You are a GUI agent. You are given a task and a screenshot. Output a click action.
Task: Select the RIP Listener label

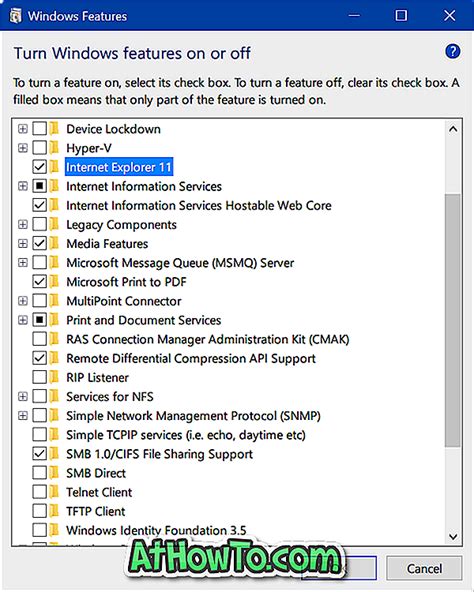point(97,378)
